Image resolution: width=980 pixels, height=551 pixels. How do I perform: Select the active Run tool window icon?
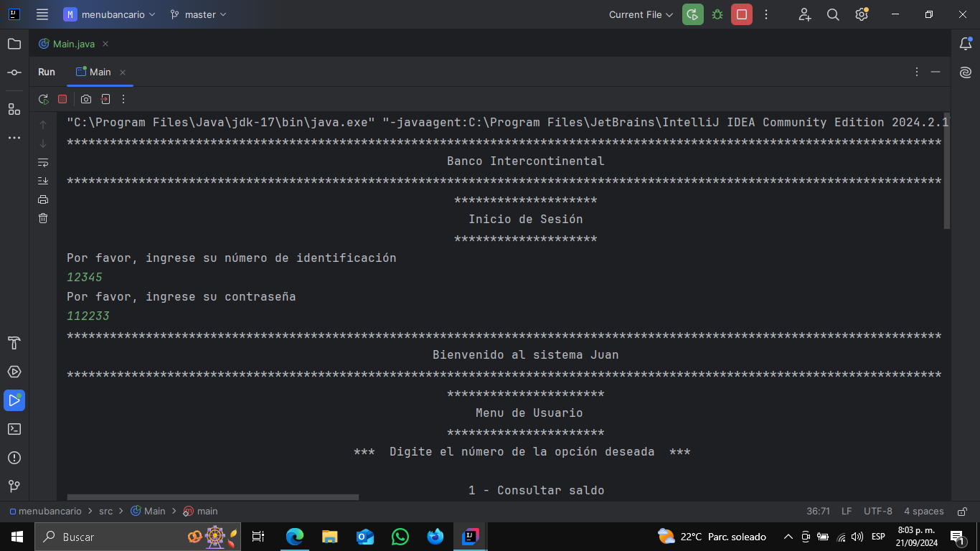[x=14, y=400]
